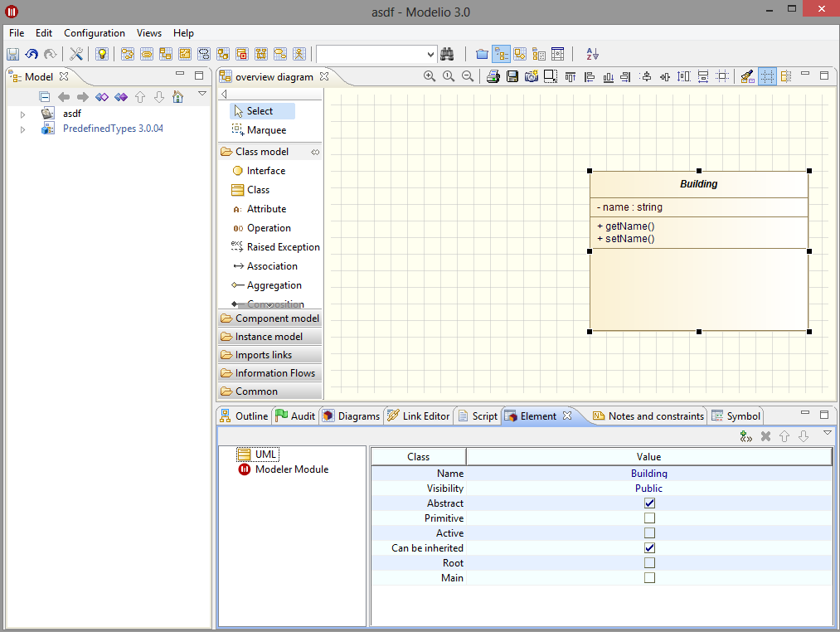Click the Marquee selection tool
Screen dimensions: 840x632
(x=265, y=130)
